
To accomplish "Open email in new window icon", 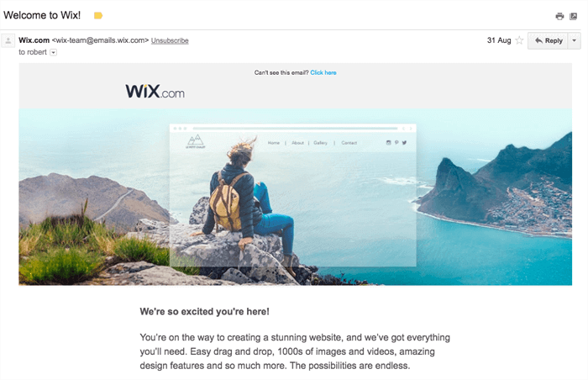I will tap(573, 16).
